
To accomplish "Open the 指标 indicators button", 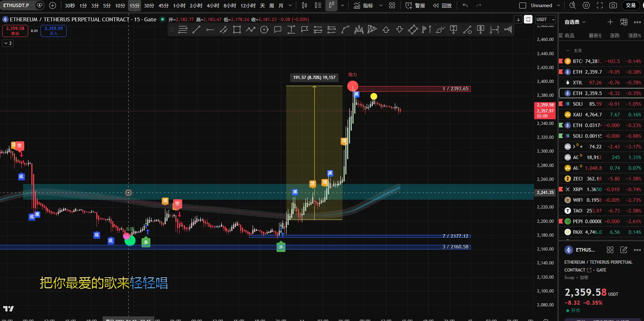I will point(364,5).
